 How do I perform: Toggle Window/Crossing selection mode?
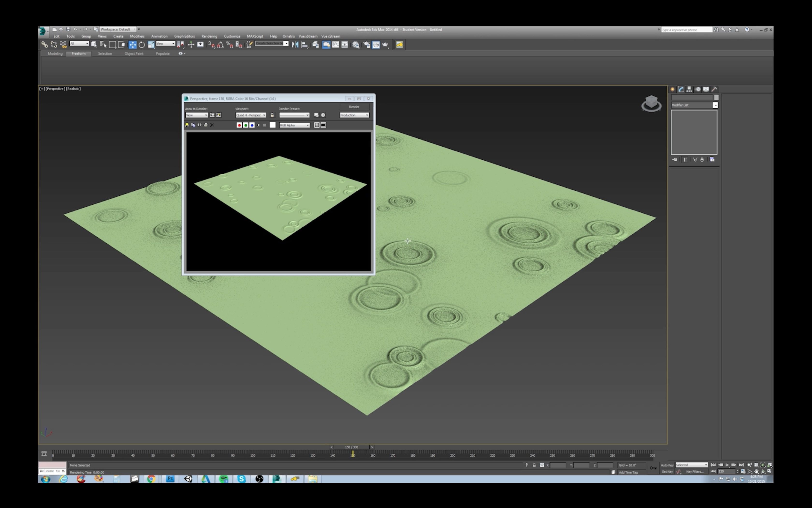122,44
